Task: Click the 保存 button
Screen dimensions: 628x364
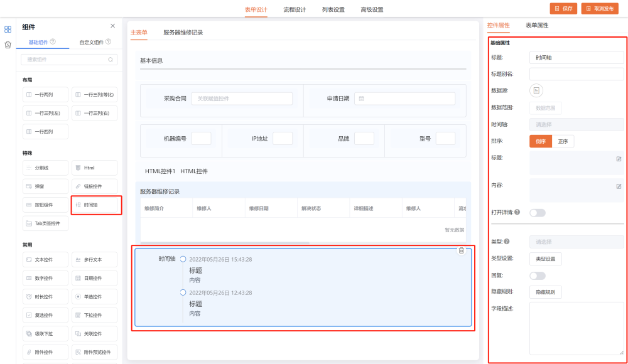Action: 563,9
